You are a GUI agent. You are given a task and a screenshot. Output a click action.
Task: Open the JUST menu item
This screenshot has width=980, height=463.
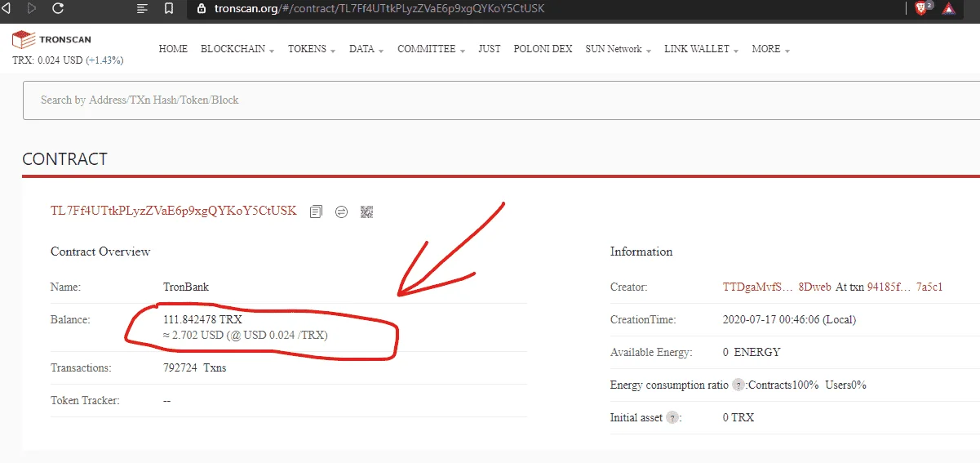(490, 49)
